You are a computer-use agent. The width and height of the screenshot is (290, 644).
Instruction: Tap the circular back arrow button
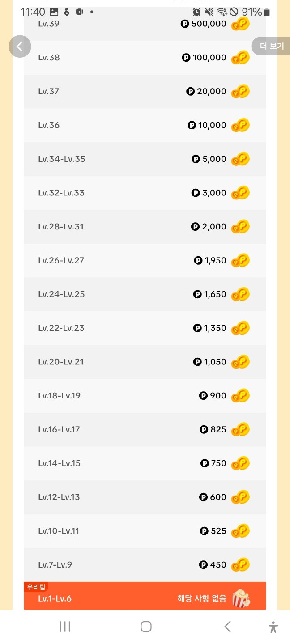[x=20, y=47]
